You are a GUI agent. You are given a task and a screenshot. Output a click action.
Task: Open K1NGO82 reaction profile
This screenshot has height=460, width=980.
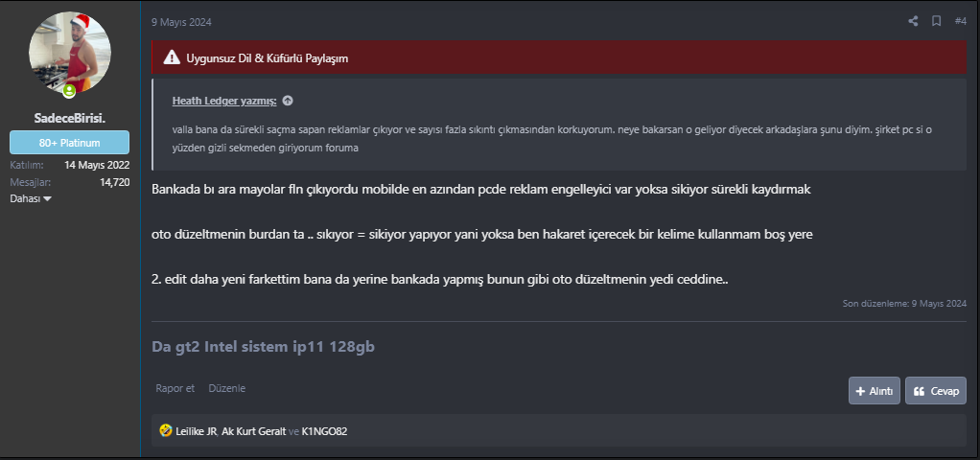(x=323, y=431)
